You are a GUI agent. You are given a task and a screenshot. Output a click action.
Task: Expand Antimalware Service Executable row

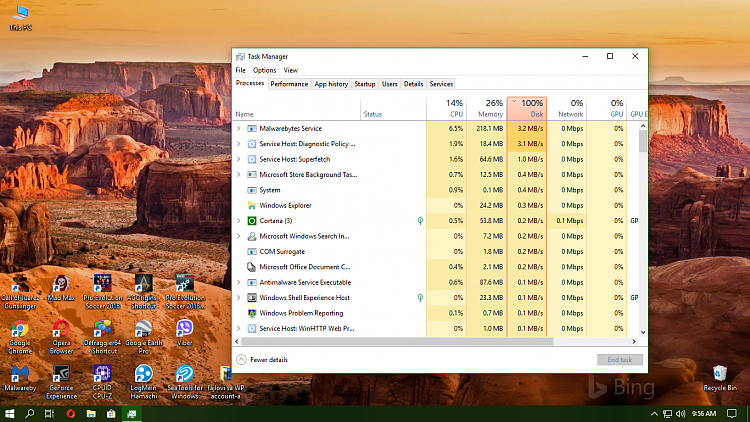(239, 282)
